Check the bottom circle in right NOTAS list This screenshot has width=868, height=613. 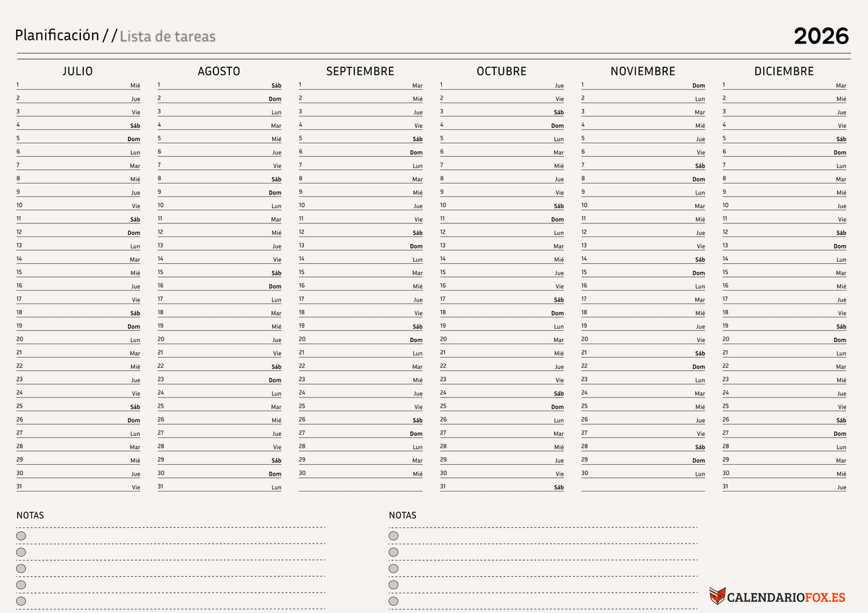pyautogui.click(x=393, y=601)
